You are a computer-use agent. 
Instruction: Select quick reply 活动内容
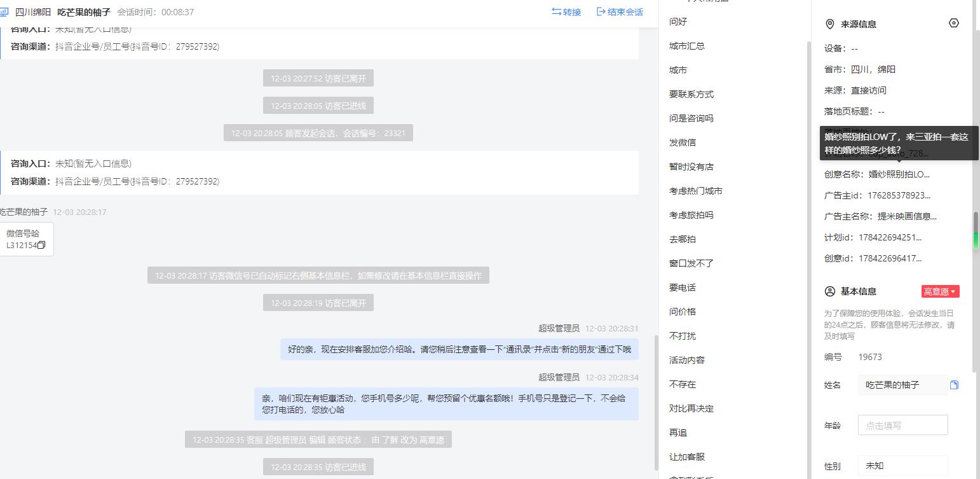click(687, 360)
